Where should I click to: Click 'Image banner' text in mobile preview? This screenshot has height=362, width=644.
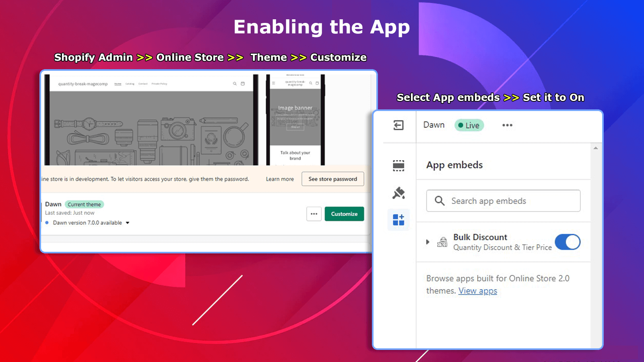pyautogui.click(x=295, y=108)
